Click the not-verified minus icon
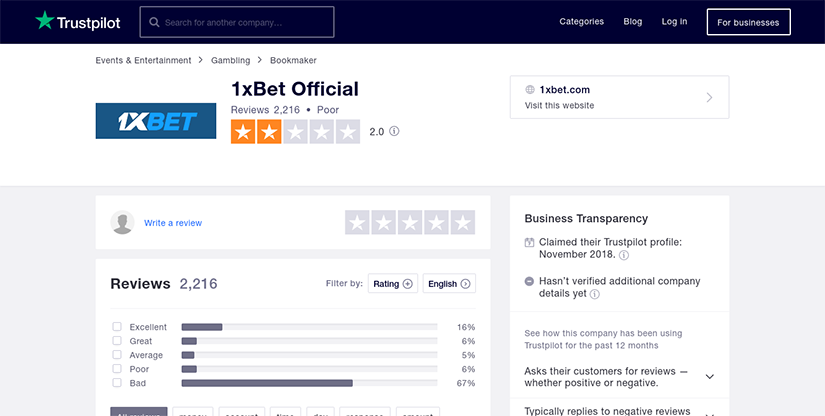The height and width of the screenshot is (416, 825). point(529,281)
